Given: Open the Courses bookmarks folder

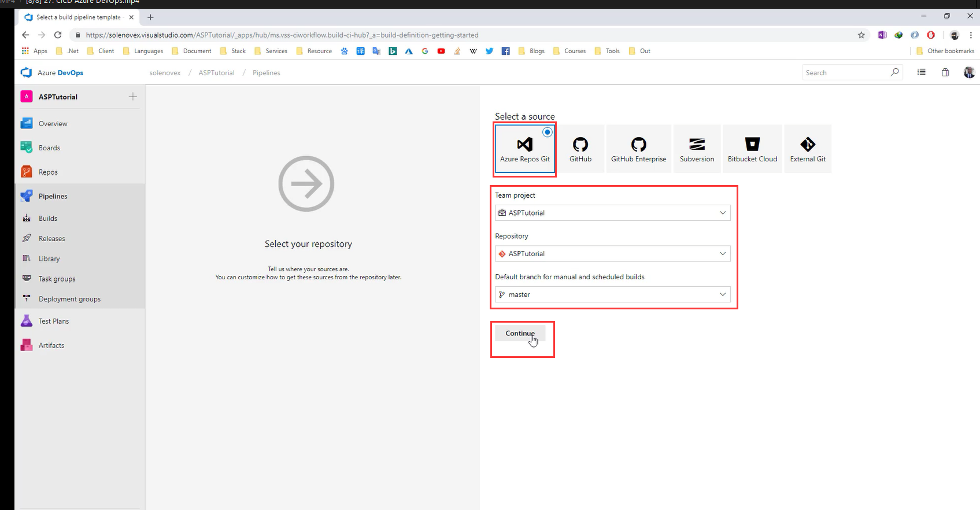Looking at the screenshot, I should 569,51.
